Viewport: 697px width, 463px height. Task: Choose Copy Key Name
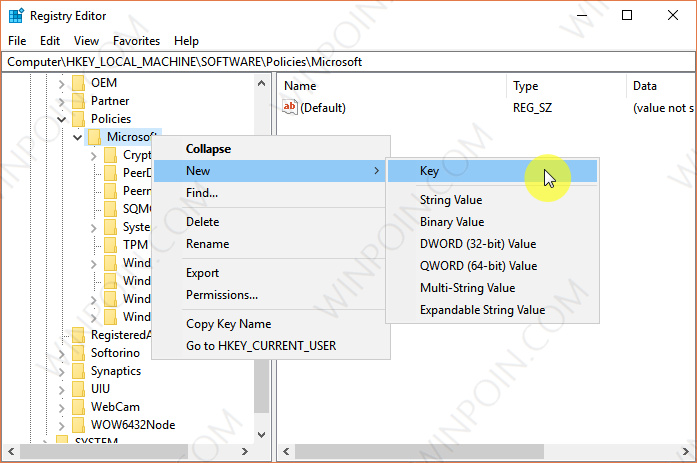(x=271, y=324)
